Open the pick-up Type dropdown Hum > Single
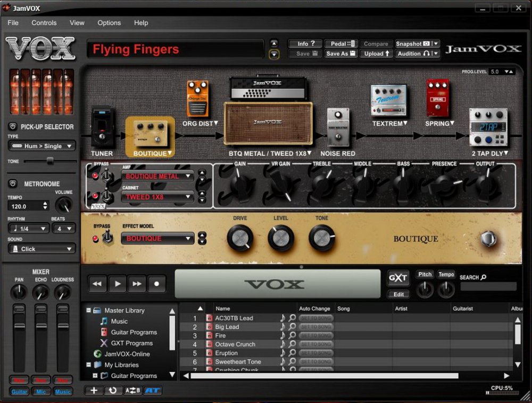This screenshot has width=532, height=403. click(41, 146)
